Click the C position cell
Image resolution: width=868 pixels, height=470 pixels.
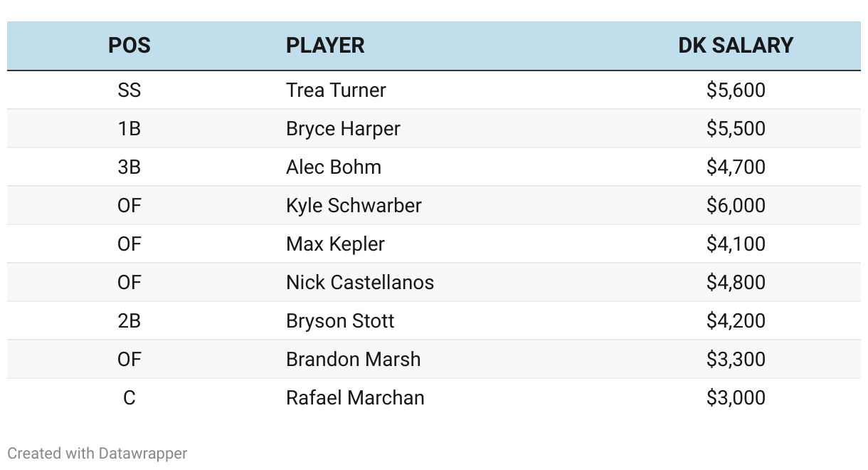pyautogui.click(x=129, y=398)
